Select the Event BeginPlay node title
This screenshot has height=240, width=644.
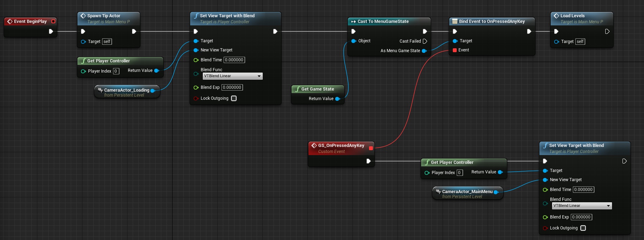click(30, 21)
